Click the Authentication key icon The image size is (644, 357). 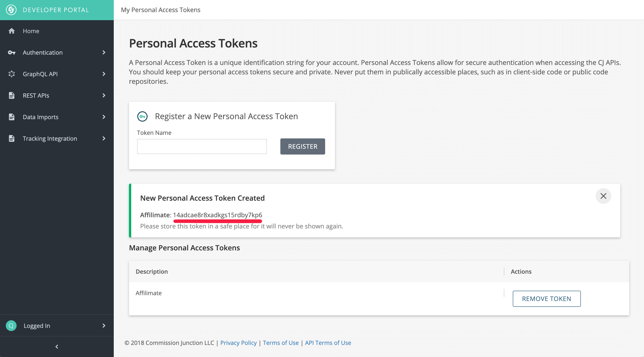pyautogui.click(x=11, y=52)
